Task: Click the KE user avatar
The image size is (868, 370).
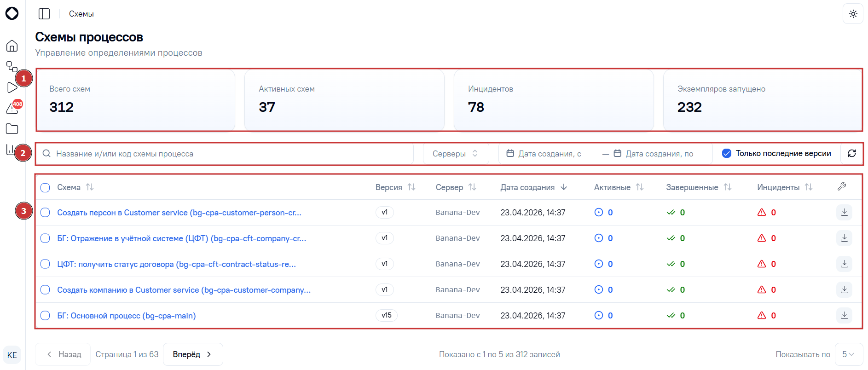Action: [x=12, y=355]
